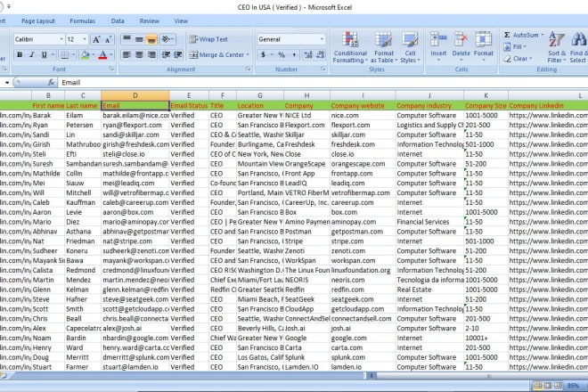This screenshot has height=392, width=588.
Task: Click the Shrink Font icon
Action: (x=109, y=39)
